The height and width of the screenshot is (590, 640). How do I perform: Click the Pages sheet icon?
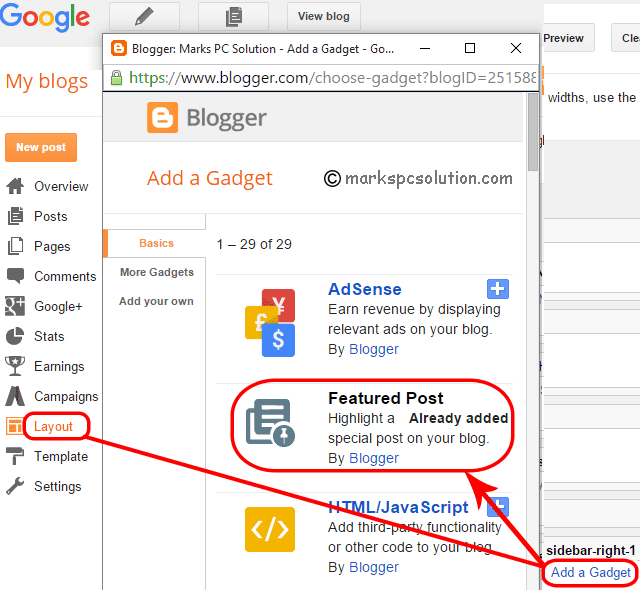[16, 246]
